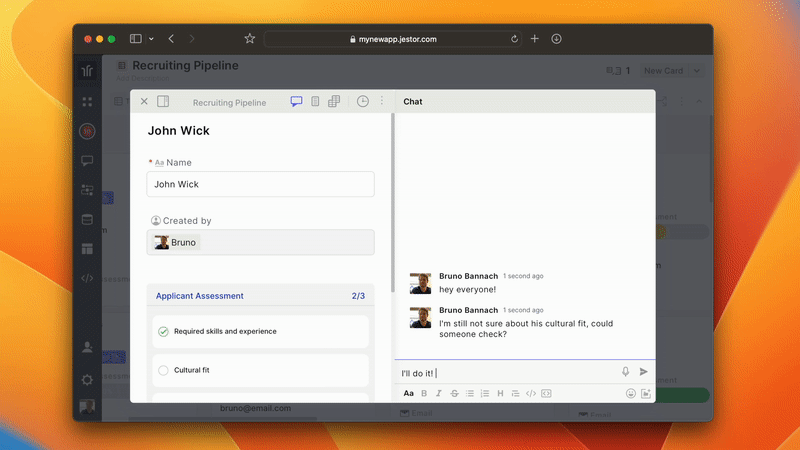Attach an image to the chat
Image resolution: width=800 pixels, height=450 pixels.
pos(646,393)
